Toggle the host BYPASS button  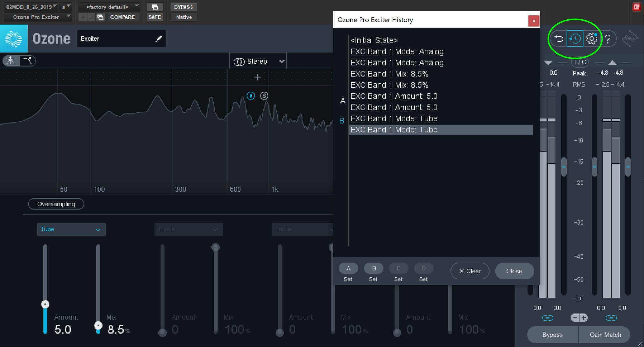click(184, 7)
